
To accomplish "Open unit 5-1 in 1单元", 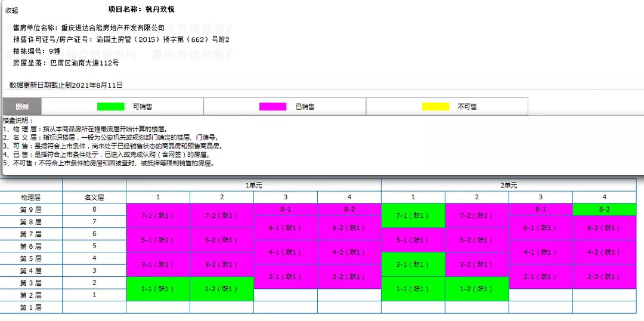I will (158, 240).
